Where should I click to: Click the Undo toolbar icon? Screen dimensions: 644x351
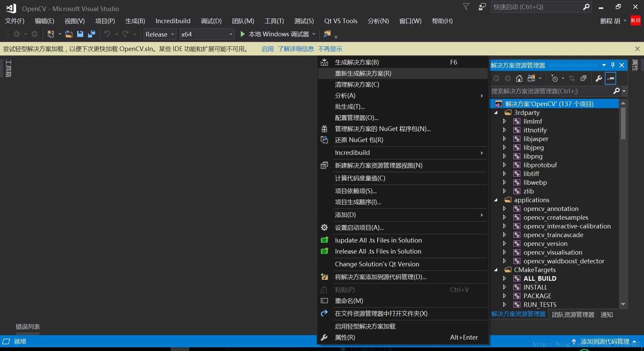click(107, 34)
